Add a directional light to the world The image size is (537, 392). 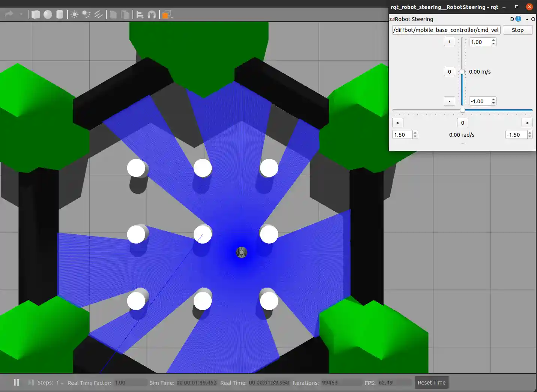pos(98,15)
